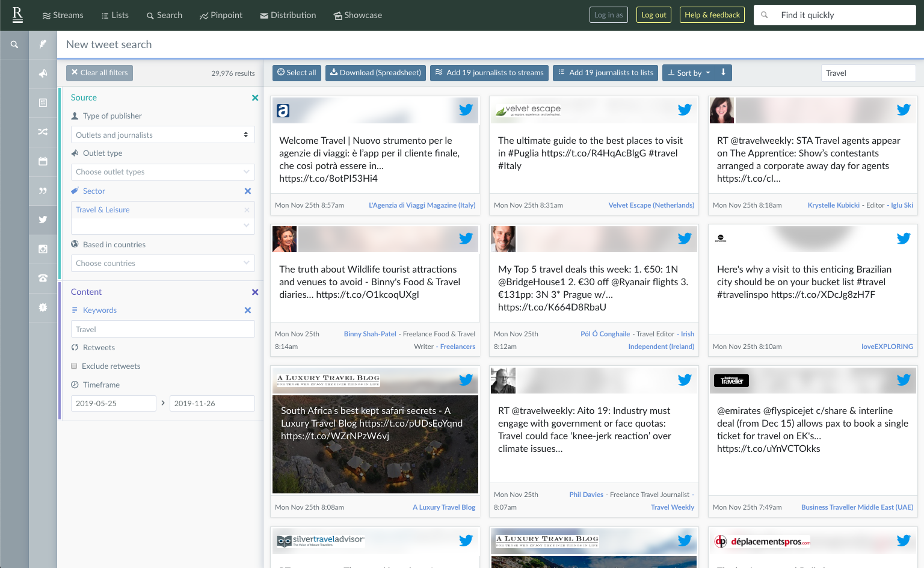Select the shuffle icon in the sidebar
Image resolution: width=924 pixels, height=568 pixels.
coord(43,132)
